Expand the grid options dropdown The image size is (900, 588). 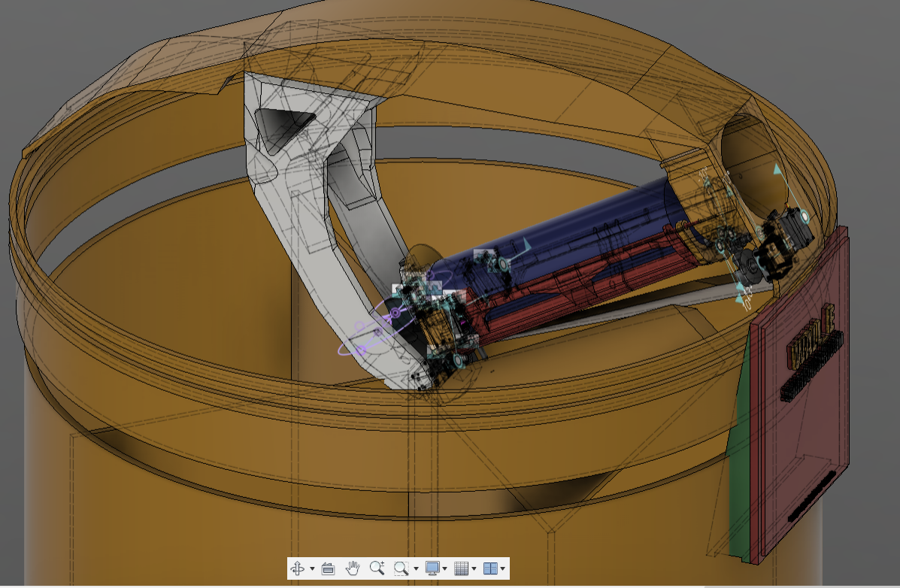pyautogui.click(x=474, y=568)
